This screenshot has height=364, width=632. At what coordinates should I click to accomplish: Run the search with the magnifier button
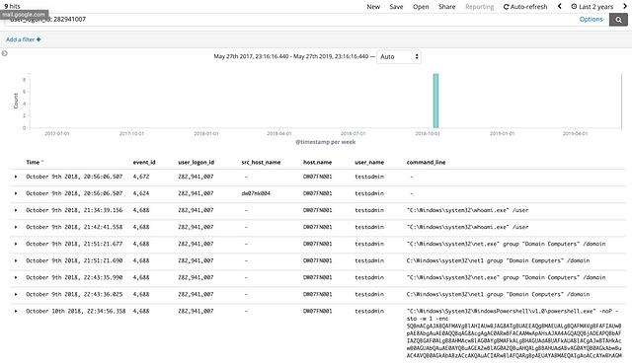618,20
